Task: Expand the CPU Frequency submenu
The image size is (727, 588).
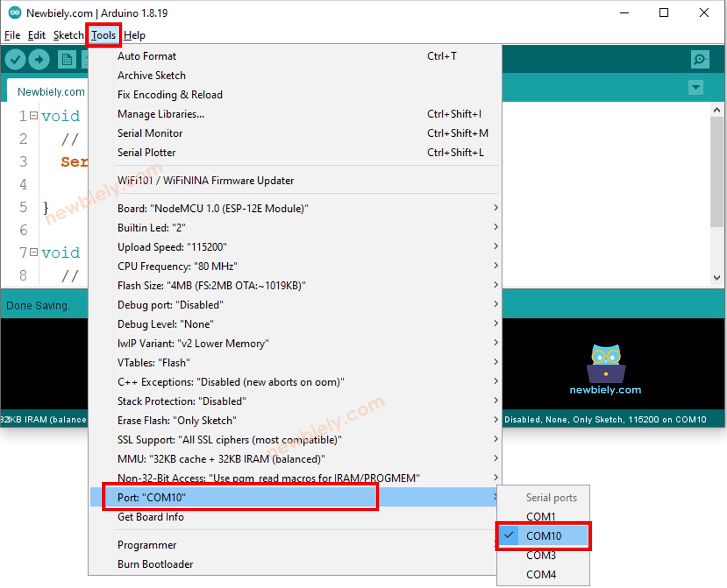Action: [x=176, y=266]
